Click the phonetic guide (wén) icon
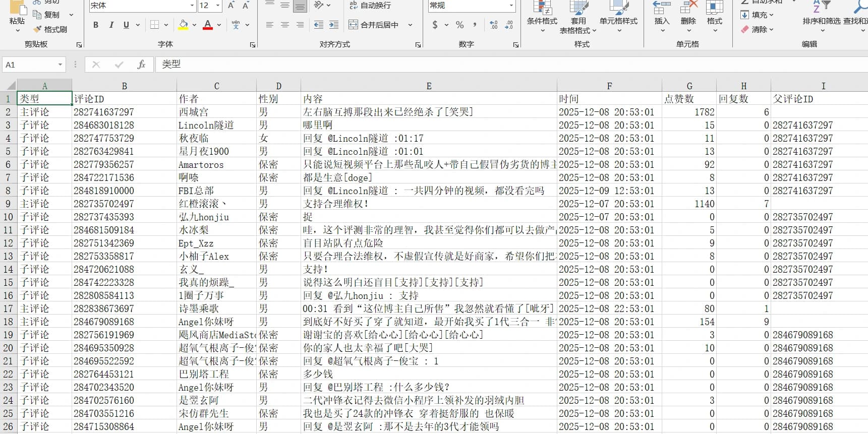This screenshot has height=434, width=868. [236, 25]
